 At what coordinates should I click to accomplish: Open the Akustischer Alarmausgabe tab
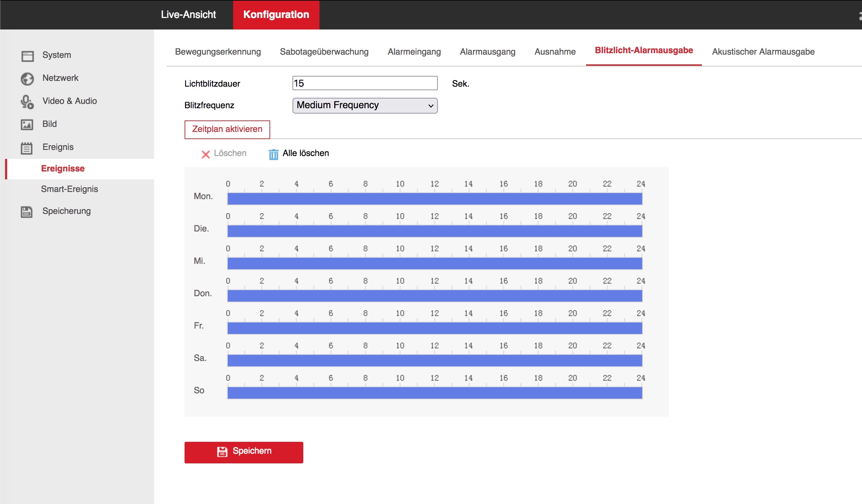coord(763,52)
